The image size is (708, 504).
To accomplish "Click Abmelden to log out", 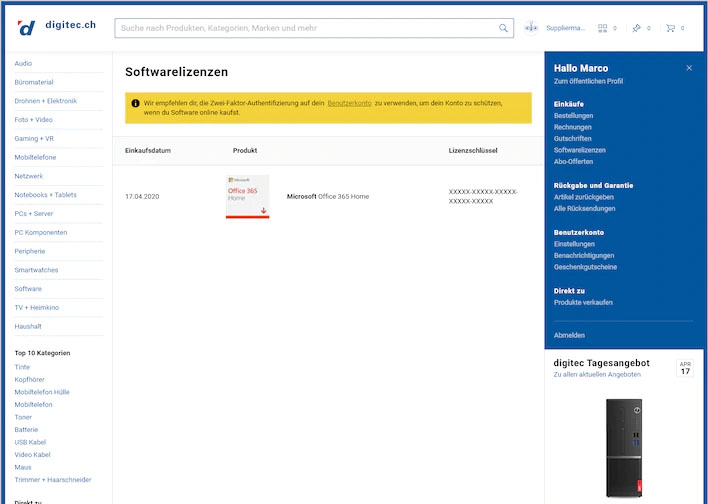I will pos(569,335).
